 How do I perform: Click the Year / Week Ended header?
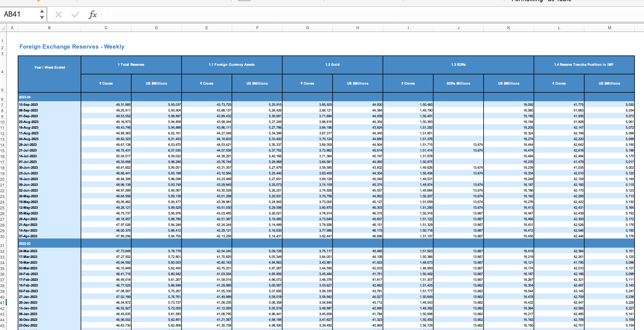49,67
